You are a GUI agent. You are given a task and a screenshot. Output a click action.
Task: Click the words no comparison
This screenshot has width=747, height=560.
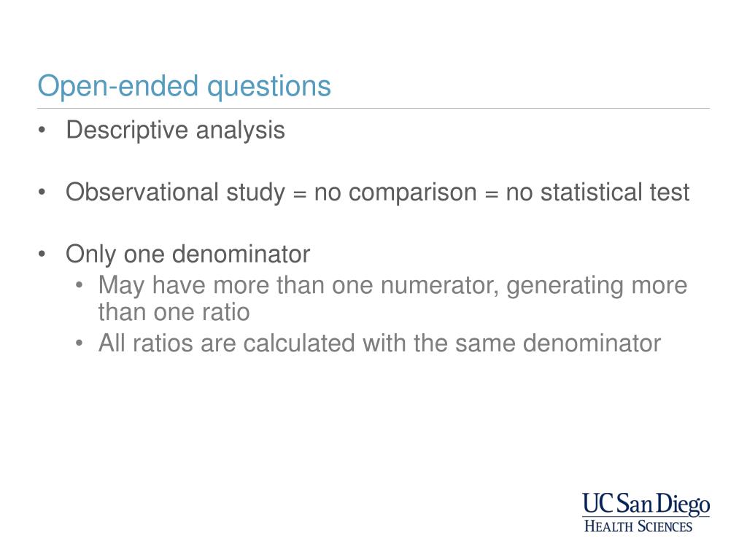395,192
